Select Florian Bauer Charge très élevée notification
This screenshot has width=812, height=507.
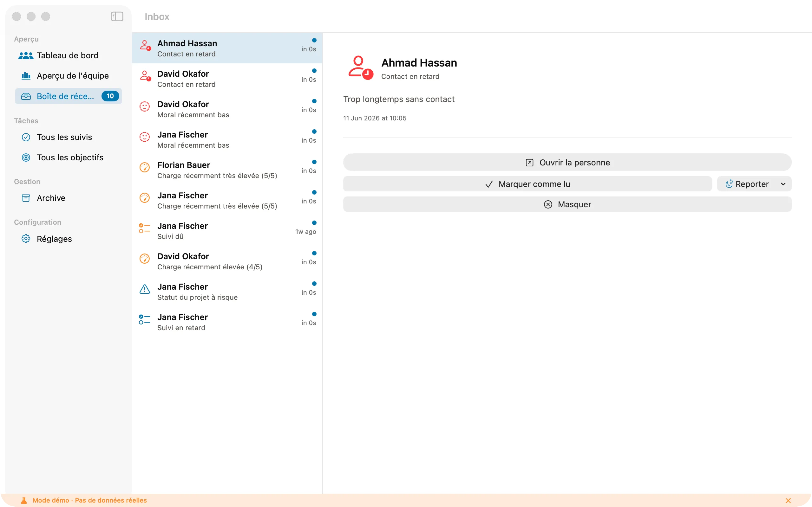tap(227, 170)
